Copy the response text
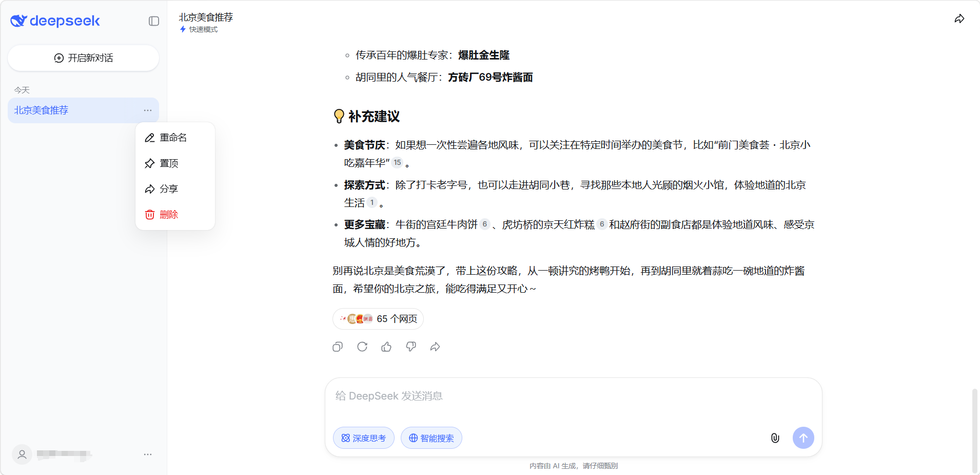The height and width of the screenshot is (475, 980). point(338,347)
